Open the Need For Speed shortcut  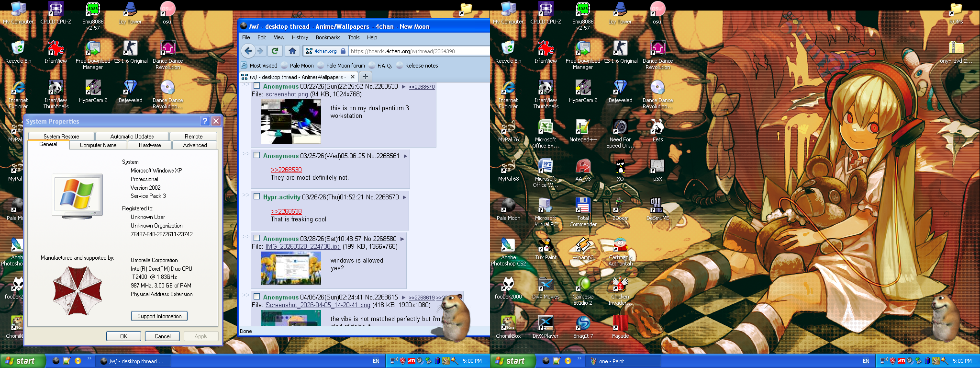coord(620,134)
